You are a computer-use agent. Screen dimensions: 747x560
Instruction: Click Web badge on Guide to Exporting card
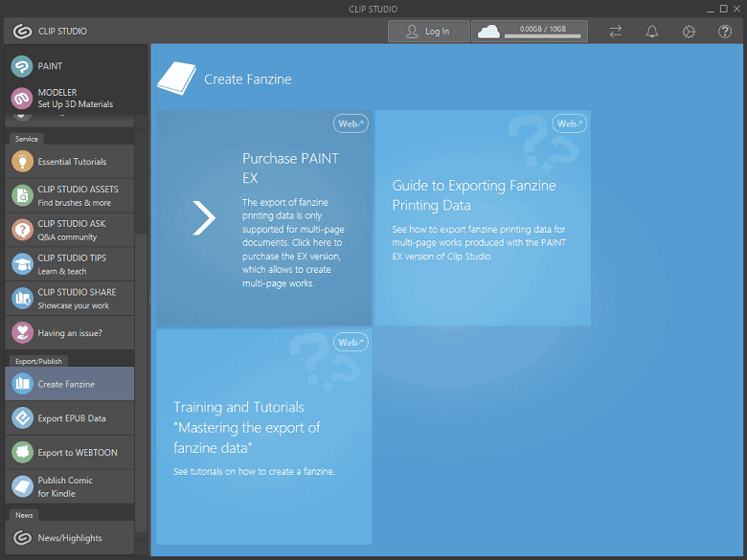click(x=569, y=123)
